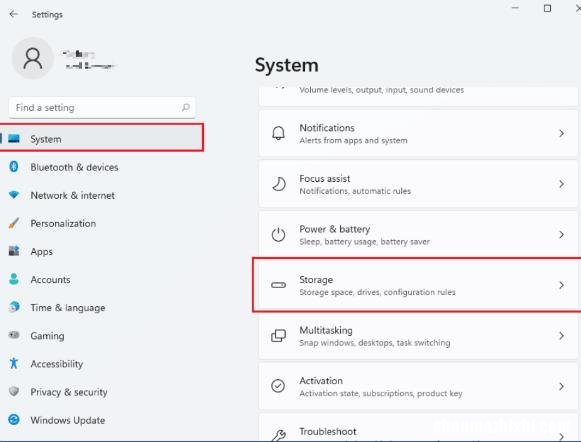This screenshot has width=581, height=442.
Task: Click the Storage drive icon
Action: point(278,285)
